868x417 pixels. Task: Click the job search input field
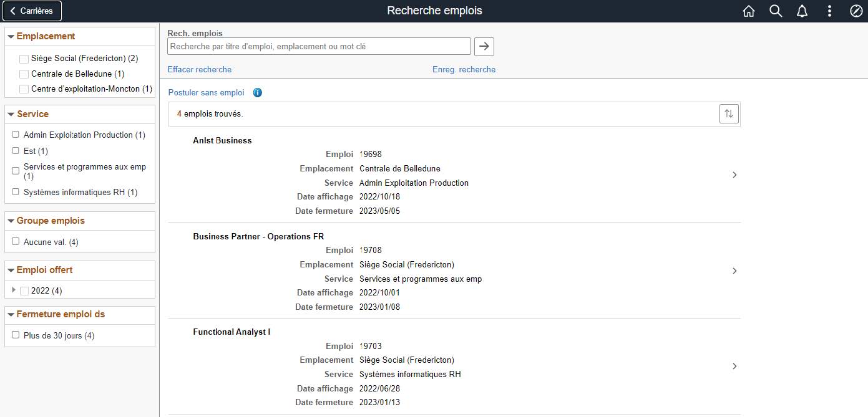[319, 47]
